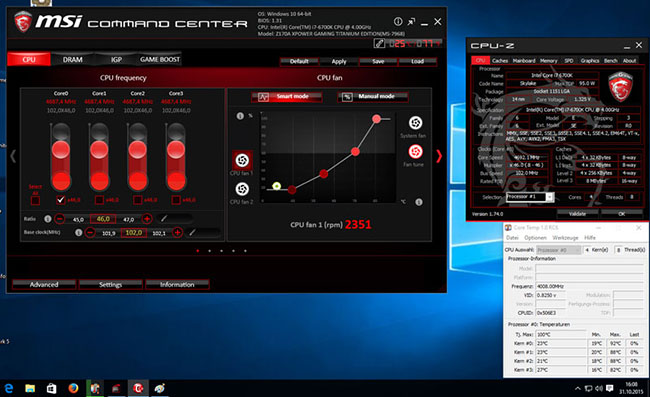Click the info icon beside Ratio
The width and height of the screenshot is (650, 397).
click(x=48, y=218)
